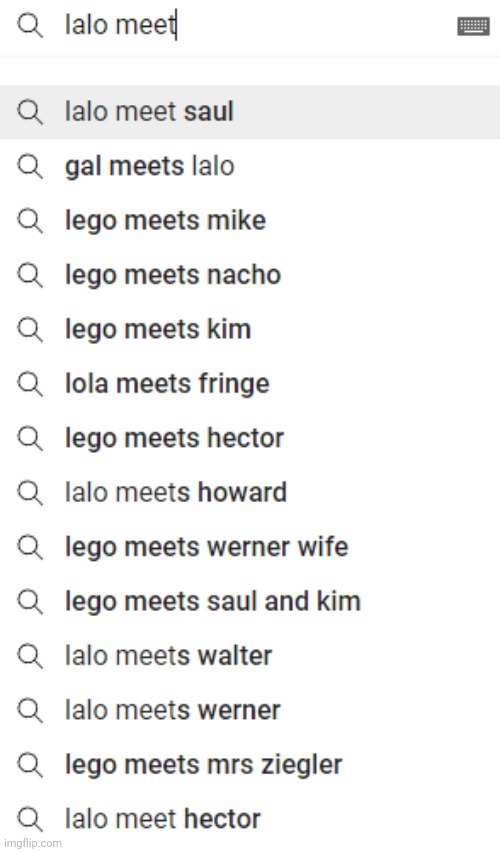Select the suggestion 'lalo meets werner'
The height and width of the screenshot is (852, 500).
[x=250, y=711]
